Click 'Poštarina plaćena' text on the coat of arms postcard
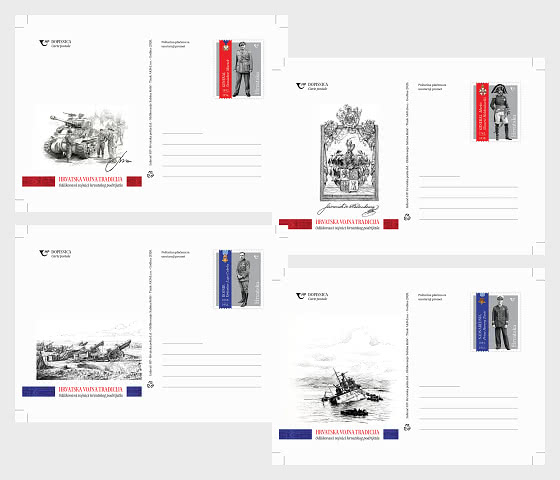Screen dimensions: 560x480 (432, 85)
